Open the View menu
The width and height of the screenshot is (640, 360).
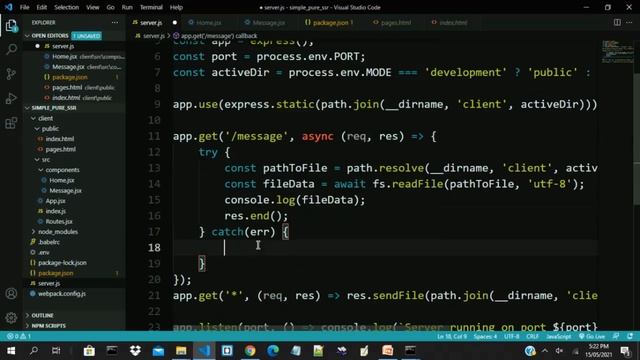click(93, 7)
